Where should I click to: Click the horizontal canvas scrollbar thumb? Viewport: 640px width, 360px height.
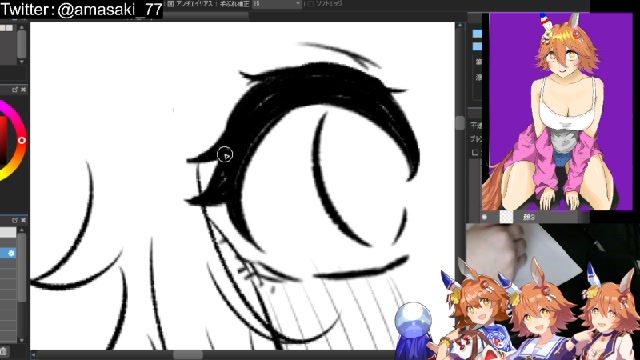(x=188, y=354)
